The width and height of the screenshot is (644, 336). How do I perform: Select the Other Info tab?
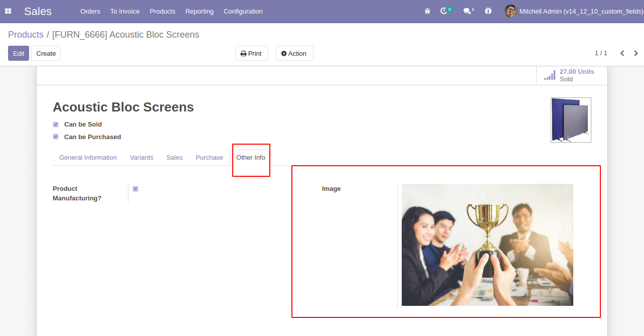(251, 158)
